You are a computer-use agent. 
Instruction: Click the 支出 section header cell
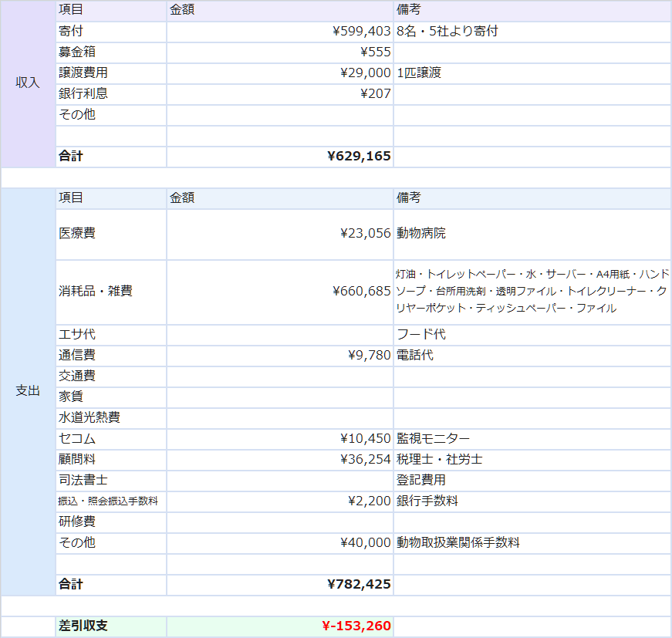(28, 391)
